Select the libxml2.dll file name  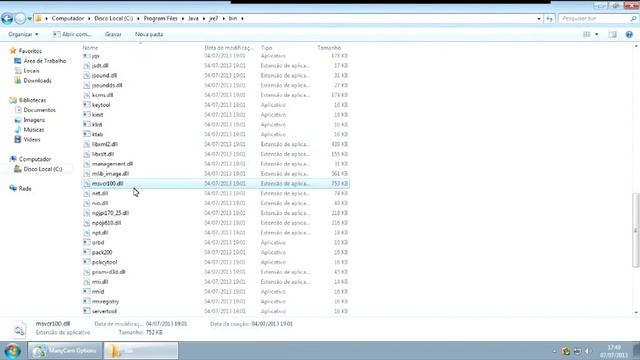click(x=104, y=144)
